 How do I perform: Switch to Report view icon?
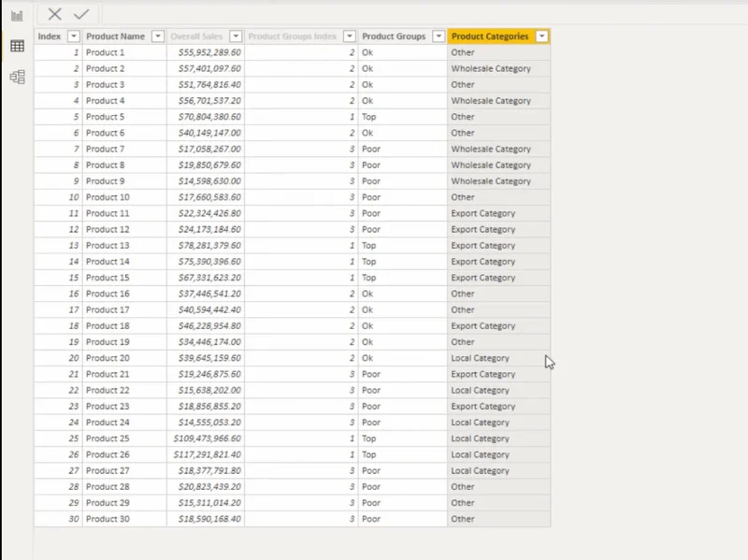pyautogui.click(x=17, y=16)
